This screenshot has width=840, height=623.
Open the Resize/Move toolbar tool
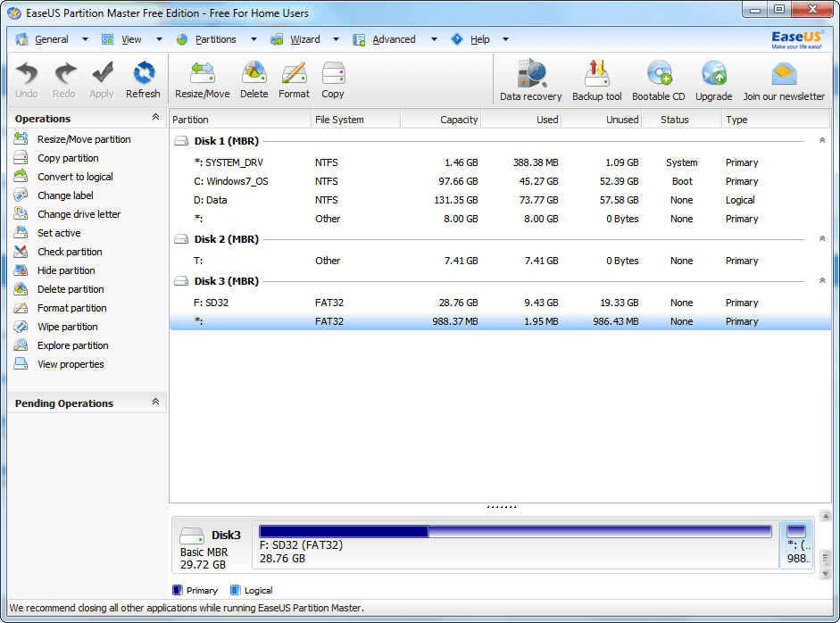point(203,73)
